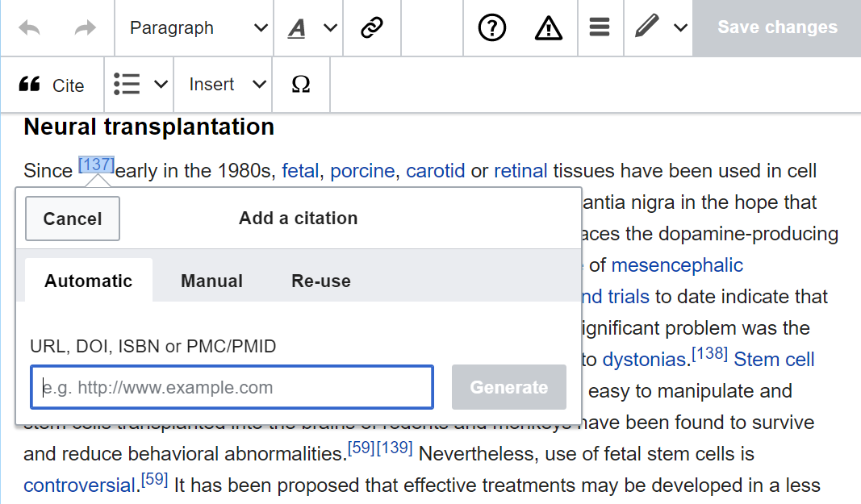Open the special character Omega tool

[x=301, y=85]
